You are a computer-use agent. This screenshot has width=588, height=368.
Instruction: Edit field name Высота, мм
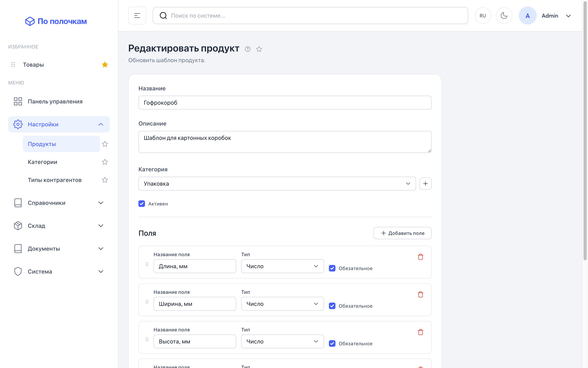(x=195, y=341)
